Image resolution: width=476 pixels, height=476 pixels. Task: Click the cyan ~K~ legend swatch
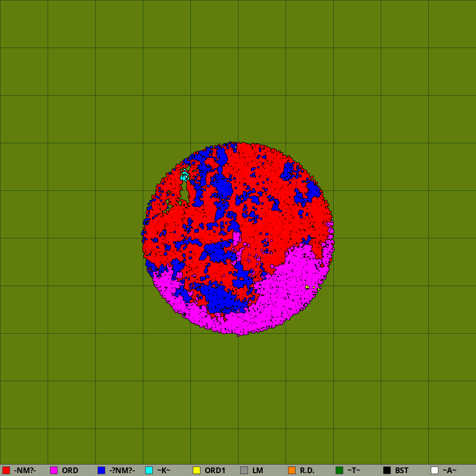tap(149, 470)
